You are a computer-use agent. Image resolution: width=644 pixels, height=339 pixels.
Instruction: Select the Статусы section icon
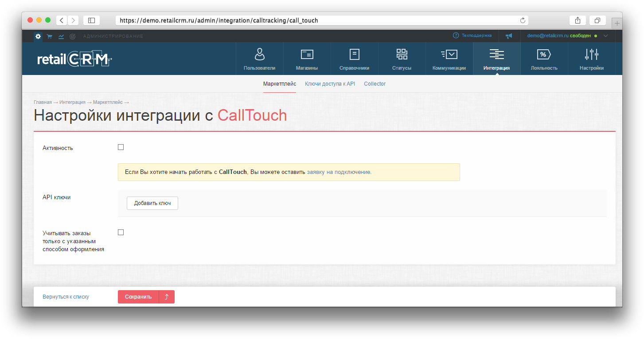point(402,54)
